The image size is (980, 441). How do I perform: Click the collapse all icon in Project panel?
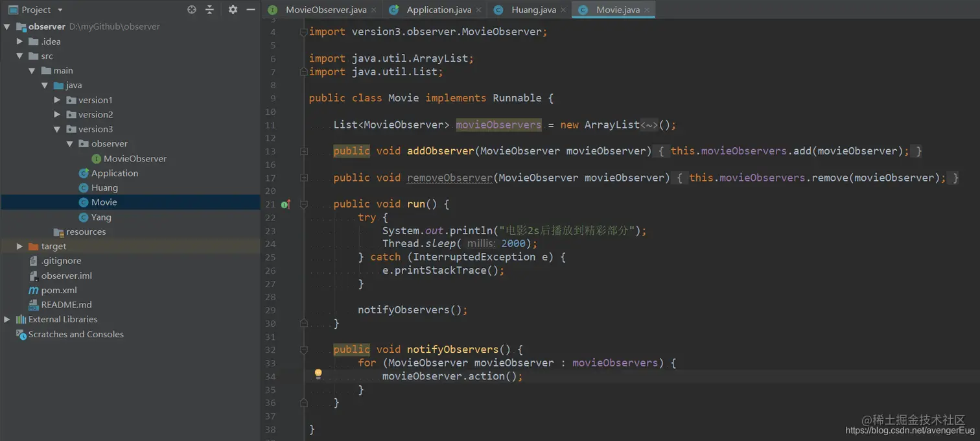[x=209, y=10]
